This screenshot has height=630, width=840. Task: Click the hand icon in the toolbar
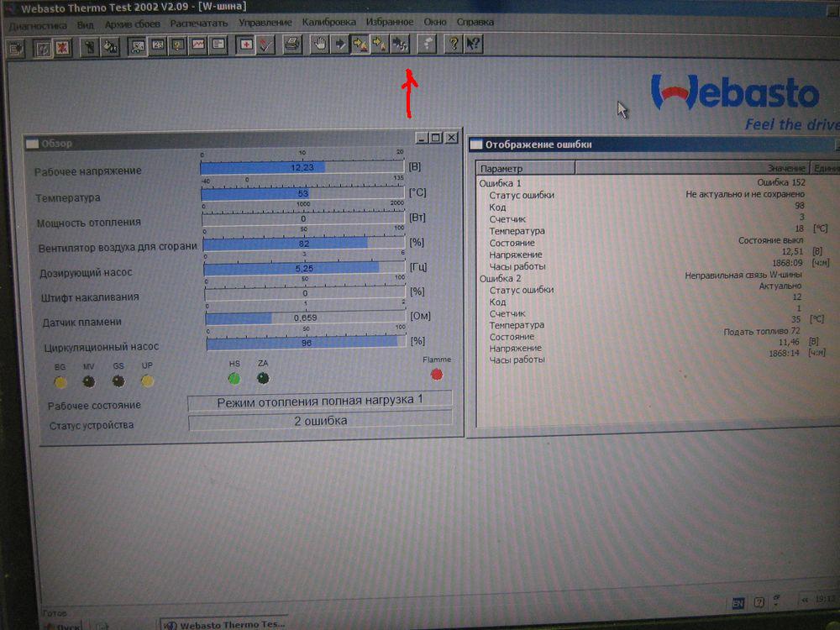pos(319,45)
